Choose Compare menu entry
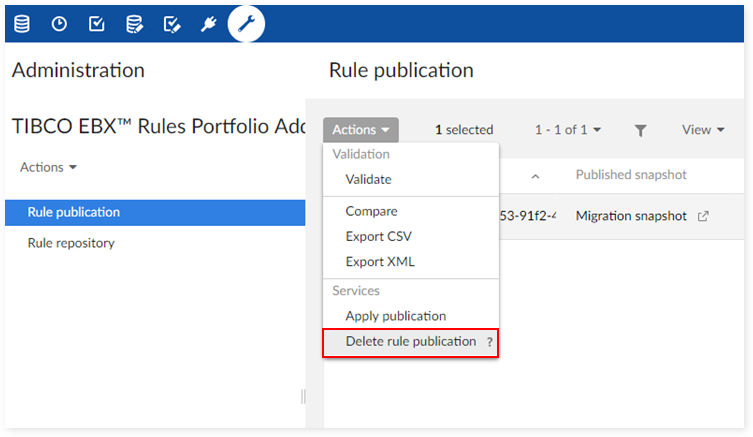 click(x=371, y=211)
